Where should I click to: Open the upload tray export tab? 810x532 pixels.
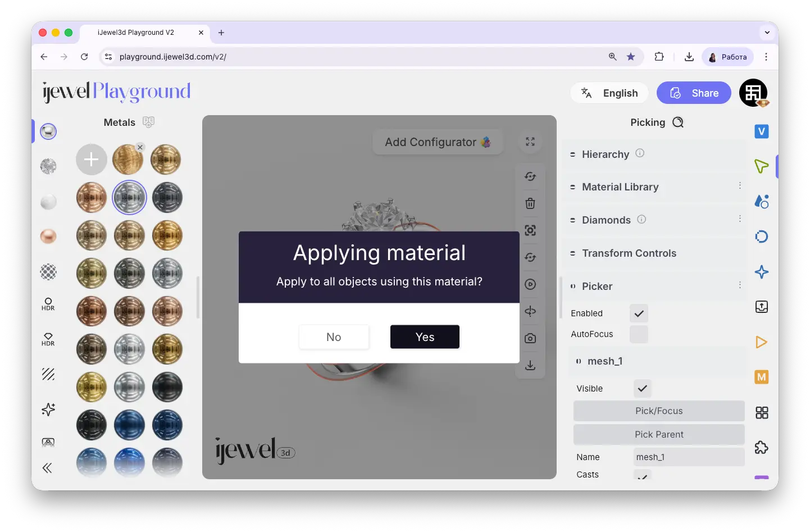pyautogui.click(x=761, y=307)
